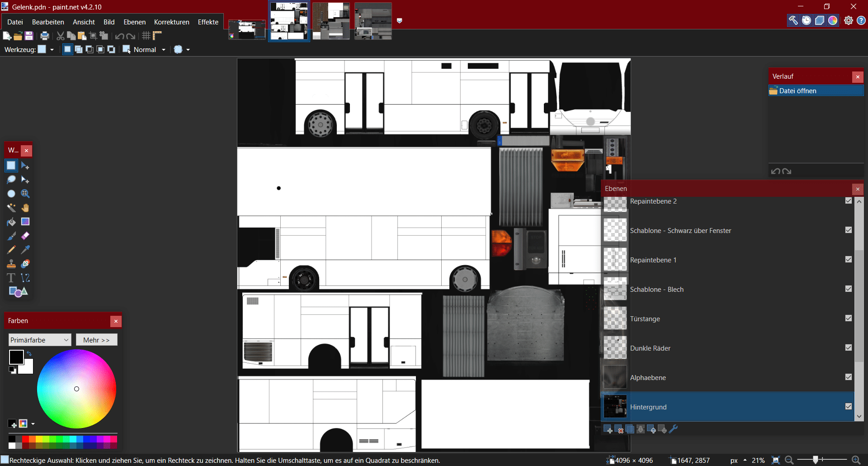Select the Move Selected Pixels tool
The image size is (868, 466).
click(25, 166)
